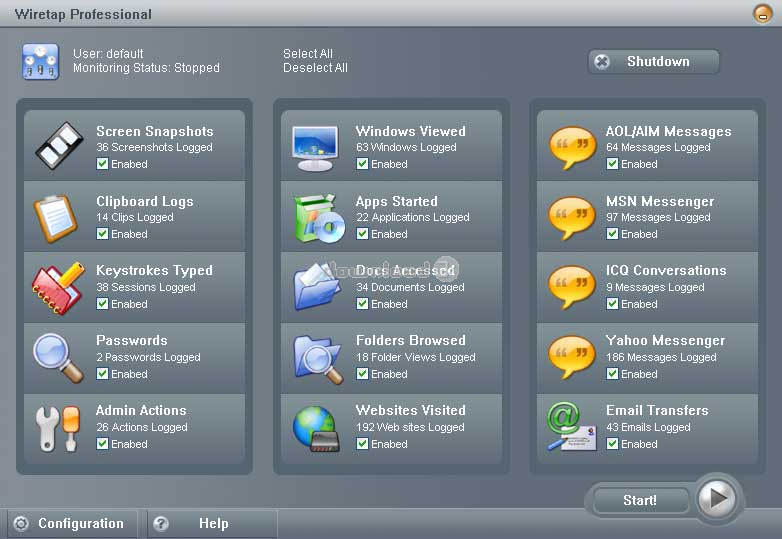Screen dimensions: 782x539
Task: Toggle Enabled checkbox for Admin Actions
Action: pos(102,443)
